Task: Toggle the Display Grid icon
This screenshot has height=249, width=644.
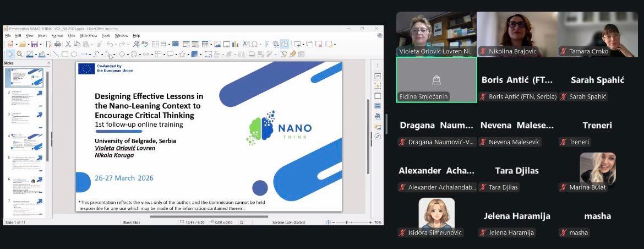Action: click(156, 45)
